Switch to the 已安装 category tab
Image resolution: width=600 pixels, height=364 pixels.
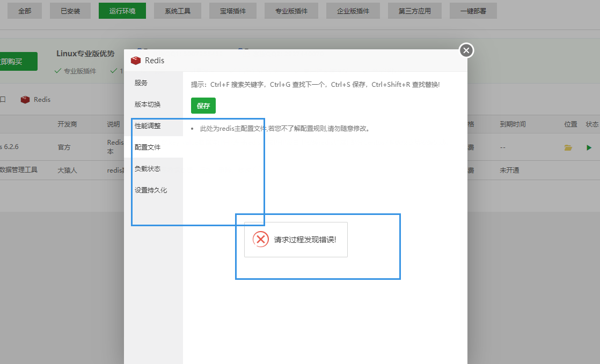click(x=70, y=11)
